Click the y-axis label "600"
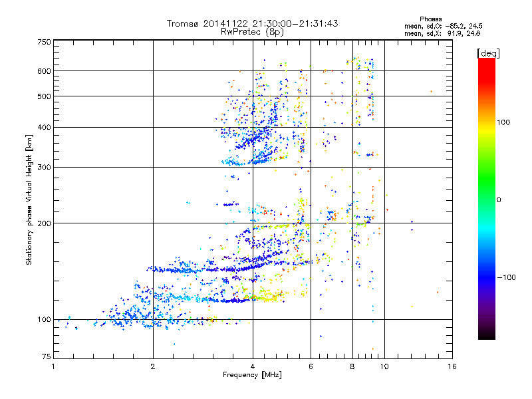This screenshot has height=399, width=532. pyautogui.click(x=44, y=71)
